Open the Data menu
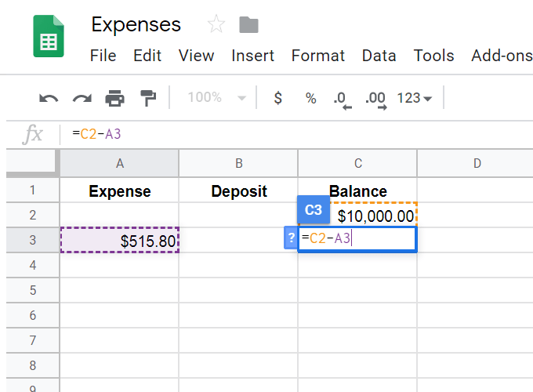Image resolution: width=533 pixels, height=392 pixels. [x=379, y=56]
